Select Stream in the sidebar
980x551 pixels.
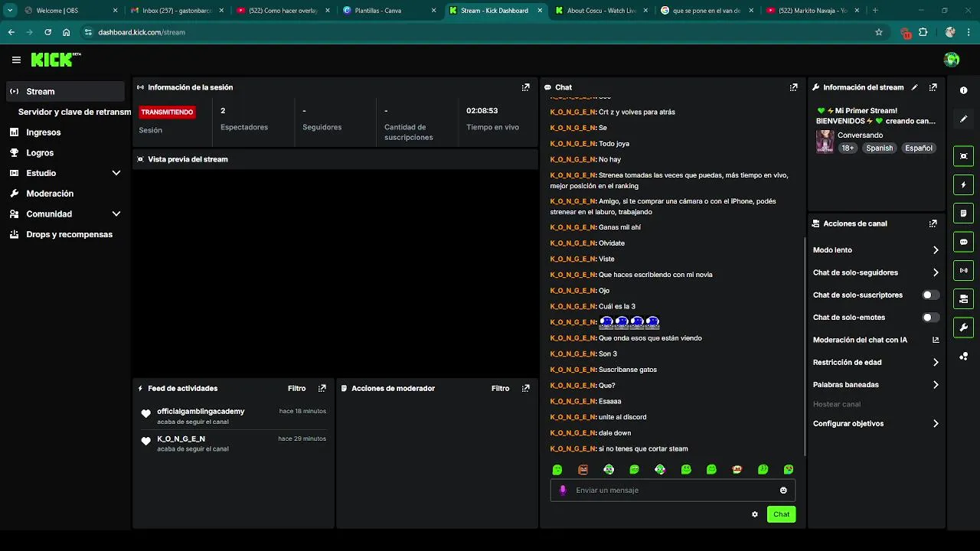[x=65, y=91]
